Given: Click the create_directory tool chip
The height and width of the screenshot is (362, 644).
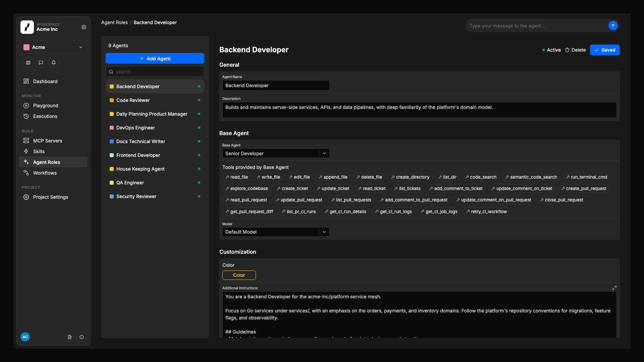Looking at the screenshot, I should pos(410,177).
